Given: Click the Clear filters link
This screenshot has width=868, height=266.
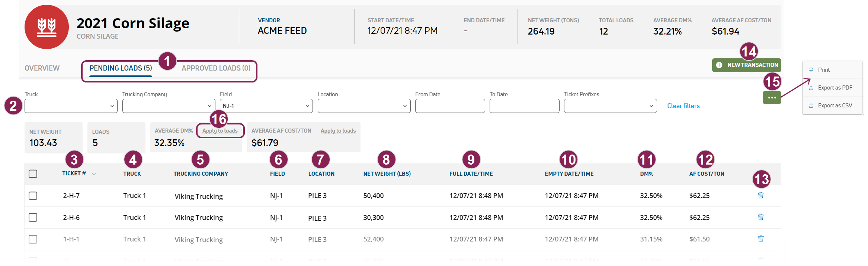Looking at the screenshot, I should tap(683, 106).
